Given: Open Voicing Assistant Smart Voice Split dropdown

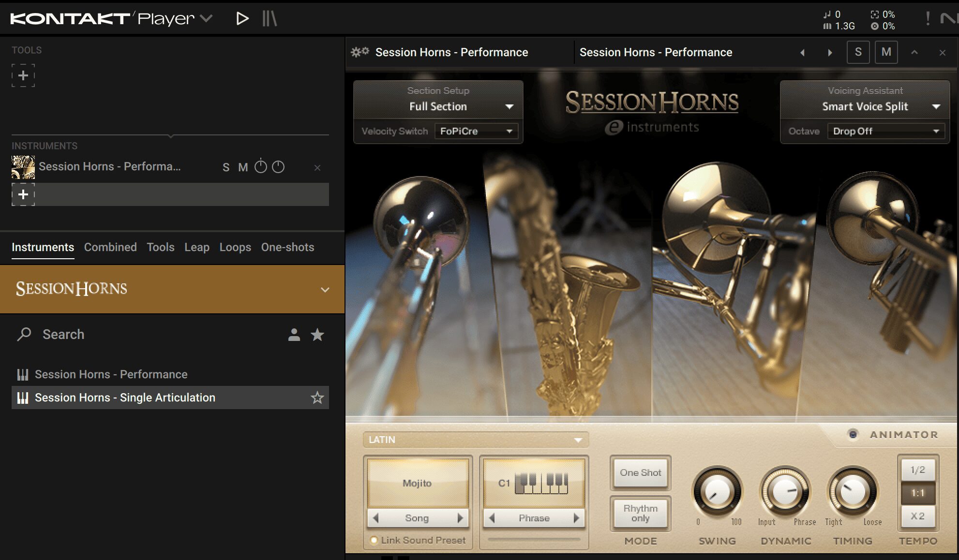Looking at the screenshot, I should coord(865,106).
